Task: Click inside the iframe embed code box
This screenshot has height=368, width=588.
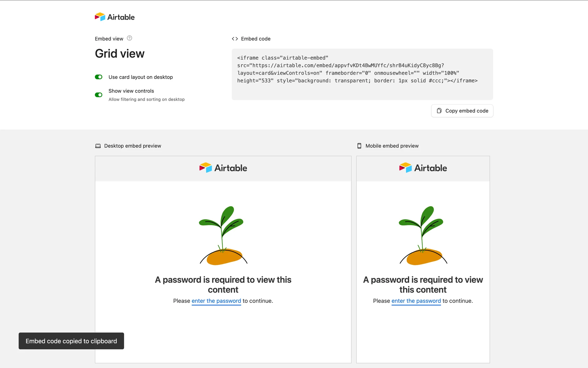Action: pos(362,74)
